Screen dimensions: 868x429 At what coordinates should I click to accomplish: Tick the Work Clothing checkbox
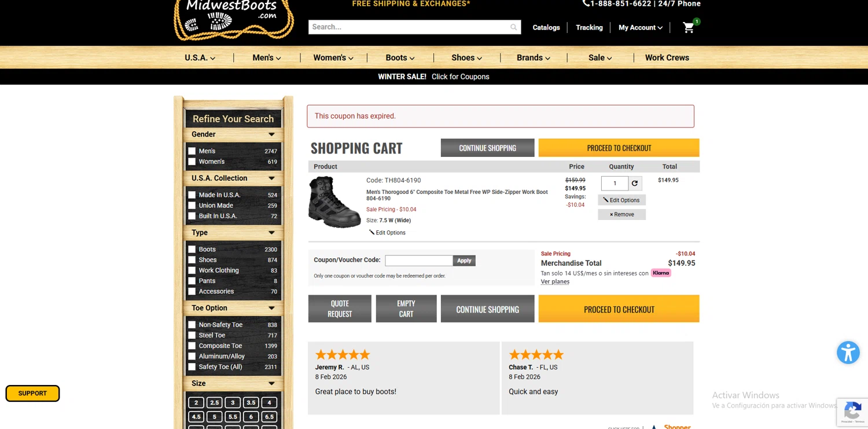click(x=192, y=270)
